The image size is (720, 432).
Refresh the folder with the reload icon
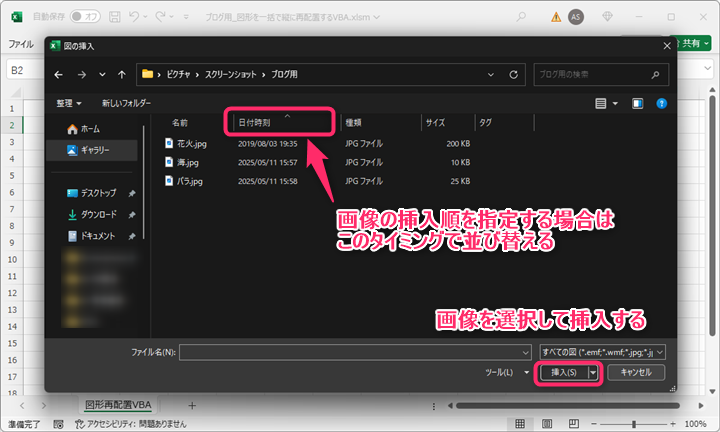pyautogui.click(x=512, y=74)
